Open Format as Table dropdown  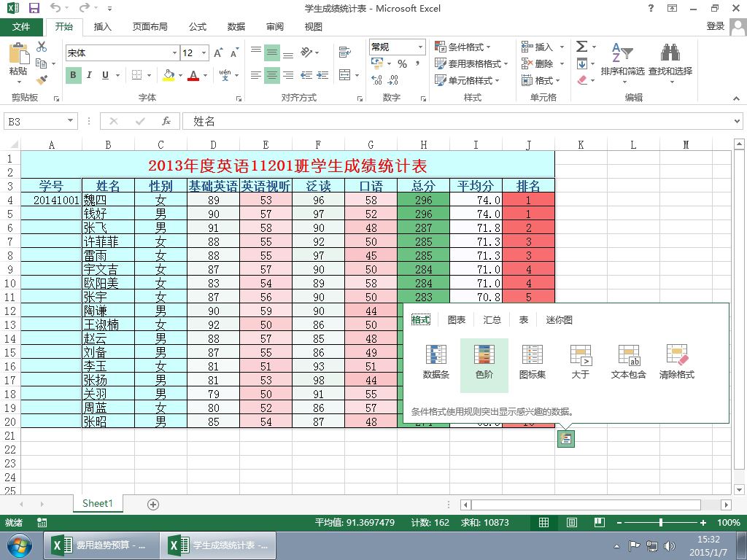[471, 63]
